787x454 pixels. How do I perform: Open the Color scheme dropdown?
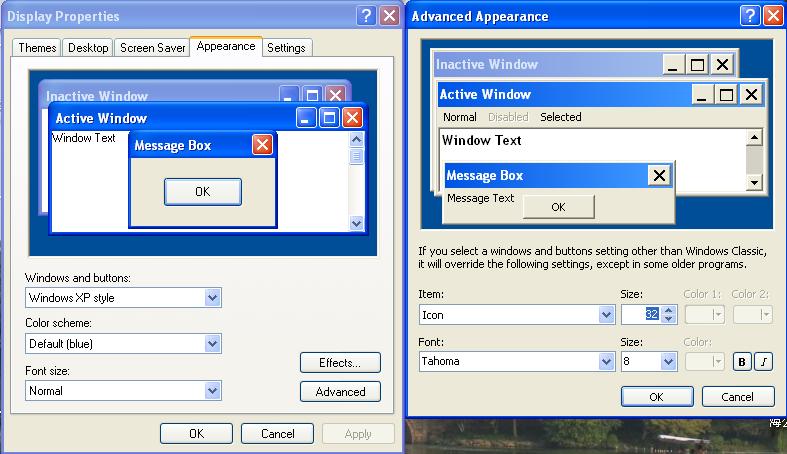[x=212, y=344]
